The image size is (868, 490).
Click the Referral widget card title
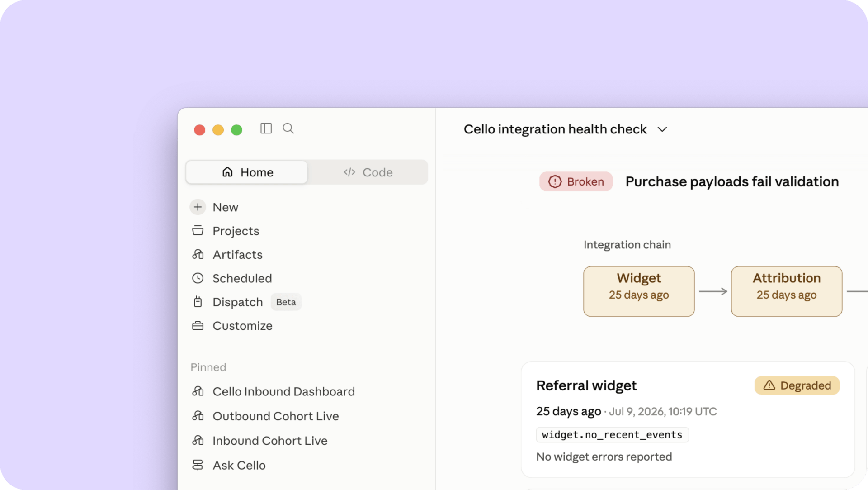[x=586, y=385]
